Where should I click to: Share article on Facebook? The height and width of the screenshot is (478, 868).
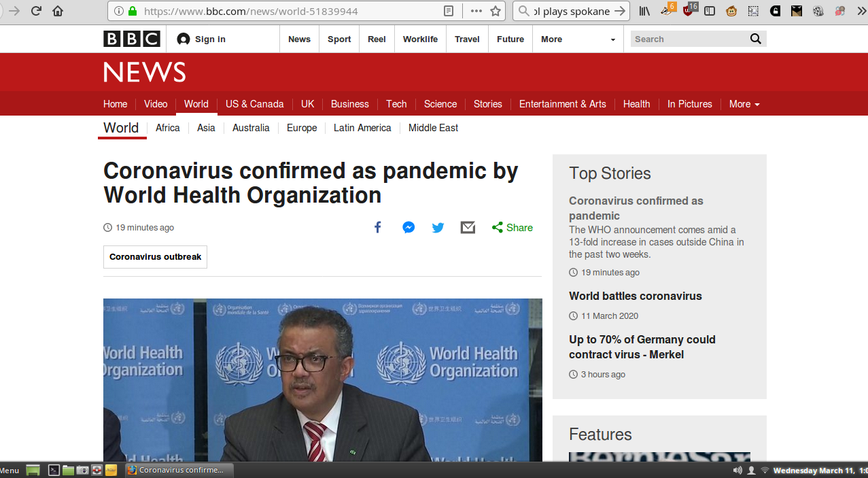(x=378, y=227)
